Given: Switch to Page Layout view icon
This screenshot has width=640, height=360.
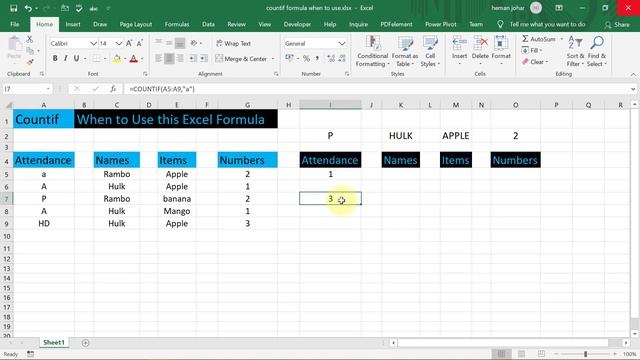Looking at the screenshot, I should pos(521,354).
